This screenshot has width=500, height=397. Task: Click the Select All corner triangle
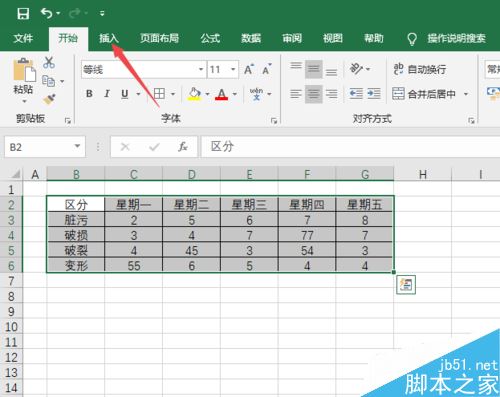coord(15,174)
